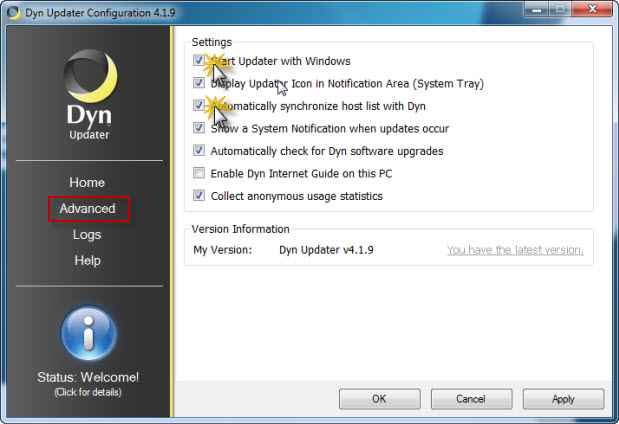The height and width of the screenshot is (424, 619).
Task: Open the Logs section
Action: [x=87, y=235]
